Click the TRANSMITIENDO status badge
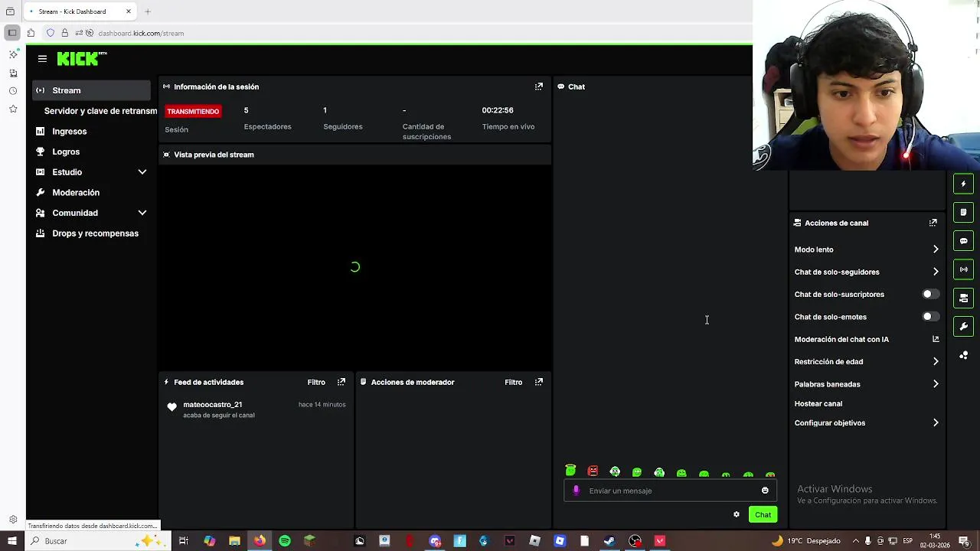 193,112
